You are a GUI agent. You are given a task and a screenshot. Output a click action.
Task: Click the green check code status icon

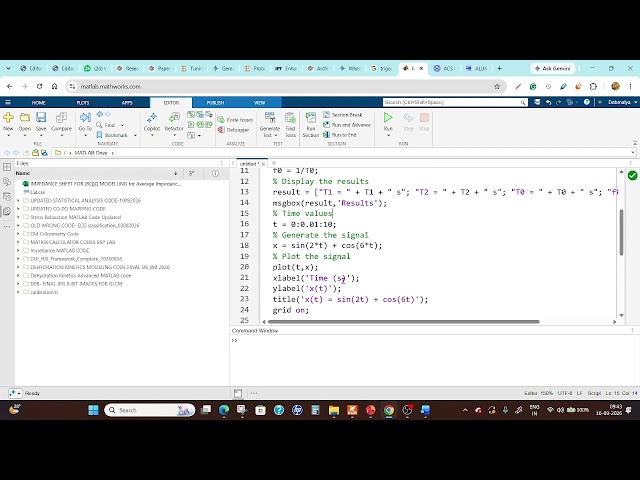(x=632, y=176)
